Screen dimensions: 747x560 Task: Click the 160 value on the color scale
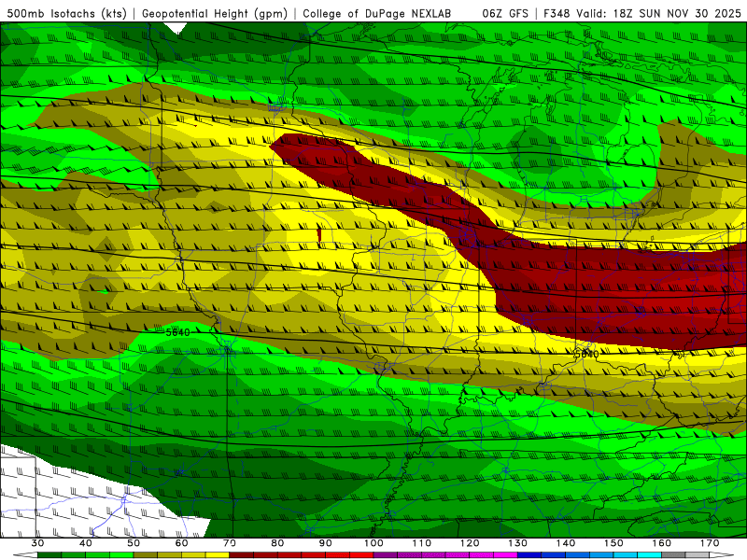point(662,543)
